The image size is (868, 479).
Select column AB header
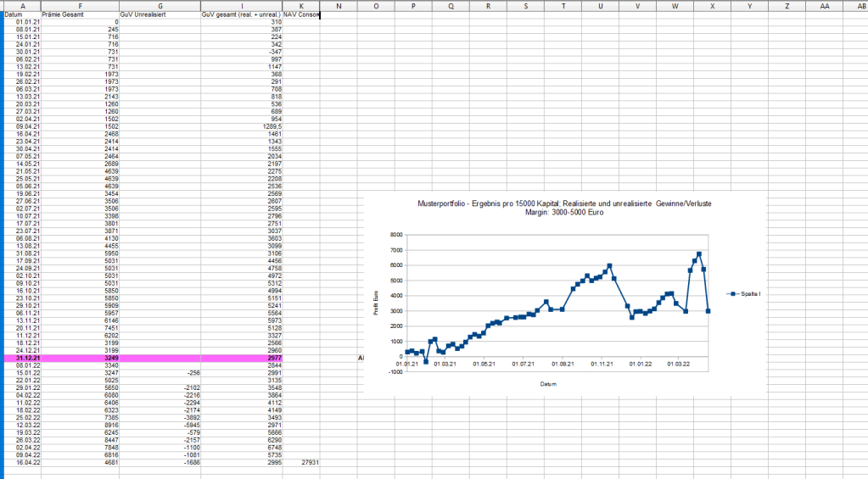coord(859,6)
